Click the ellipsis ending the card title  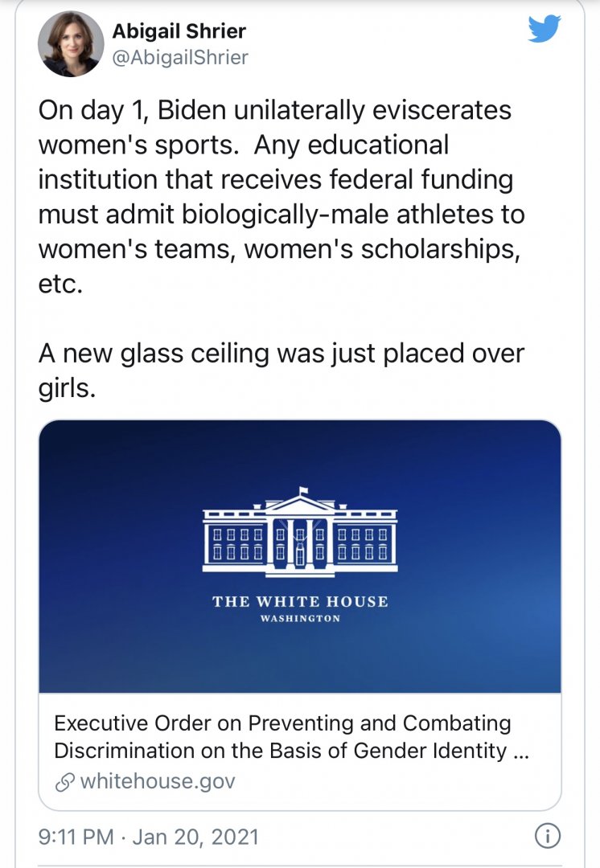(x=524, y=751)
